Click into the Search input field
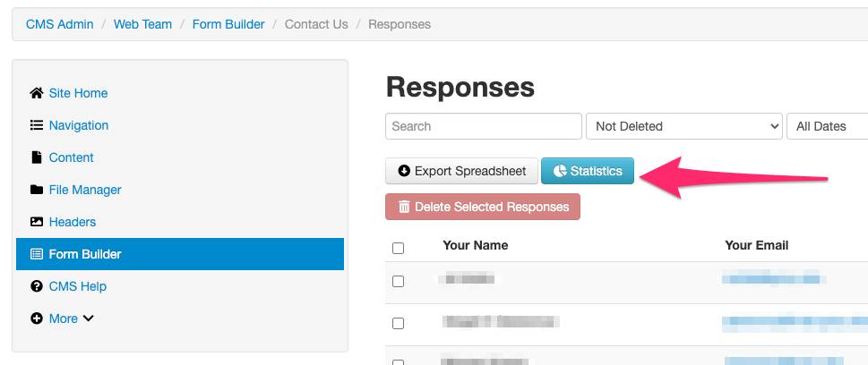 pyautogui.click(x=484, y=126)
